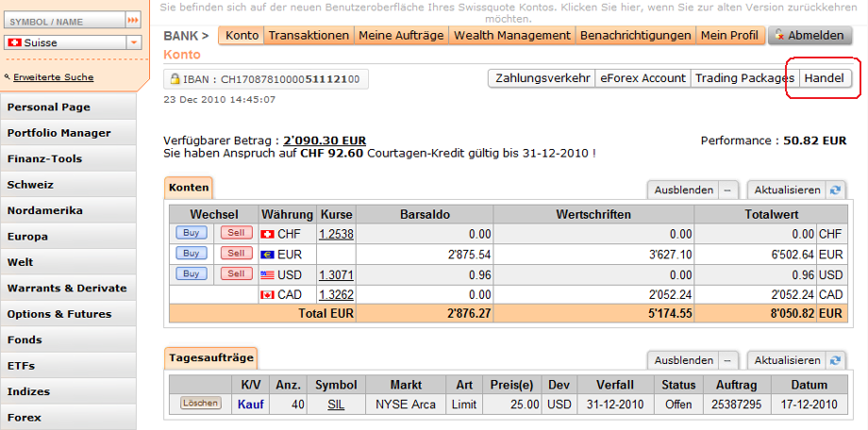Open Nordamerika in the sidebar
Screen dimensions: 868x430
coord(68,210)
